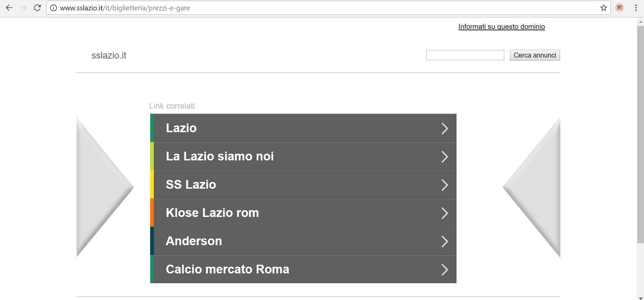Click the chevron arrow on Lazio row

tap(444, 128)
